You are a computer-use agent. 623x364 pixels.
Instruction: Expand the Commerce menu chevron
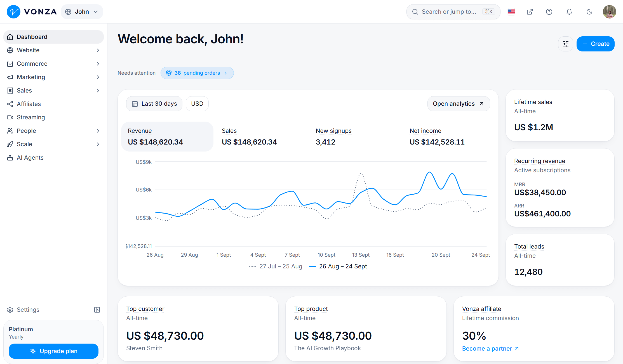pyautogui.click(x=98, y=64)
